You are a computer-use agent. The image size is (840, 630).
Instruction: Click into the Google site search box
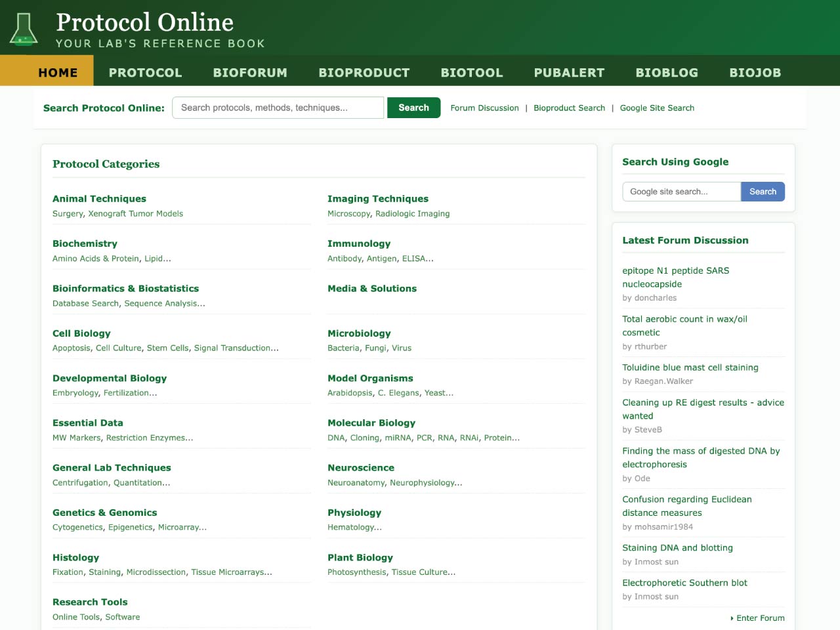681,192
